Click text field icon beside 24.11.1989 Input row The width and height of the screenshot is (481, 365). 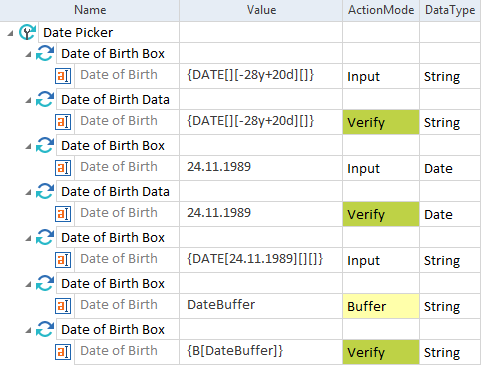[63, 168]
